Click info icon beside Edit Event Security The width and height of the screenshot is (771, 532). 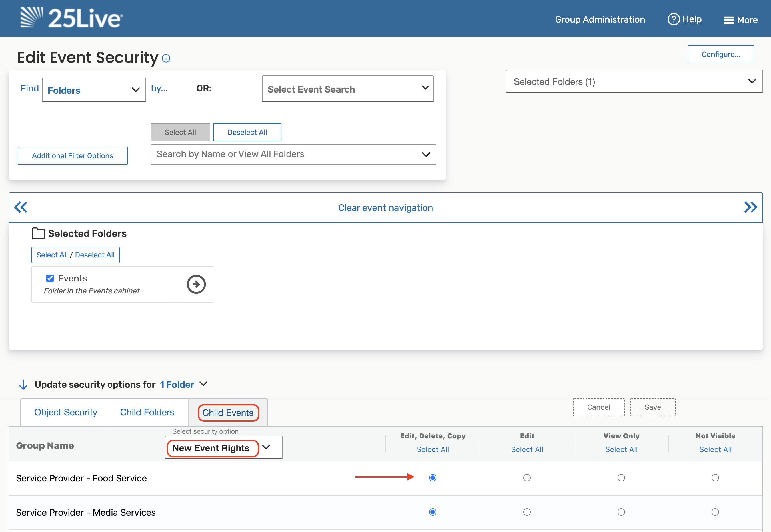[166, 59]
